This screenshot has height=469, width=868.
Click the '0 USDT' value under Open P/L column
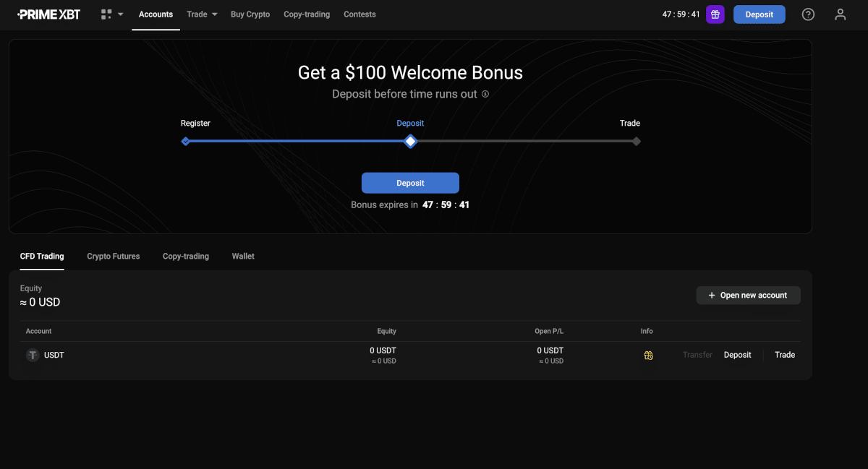coord(550,350)
